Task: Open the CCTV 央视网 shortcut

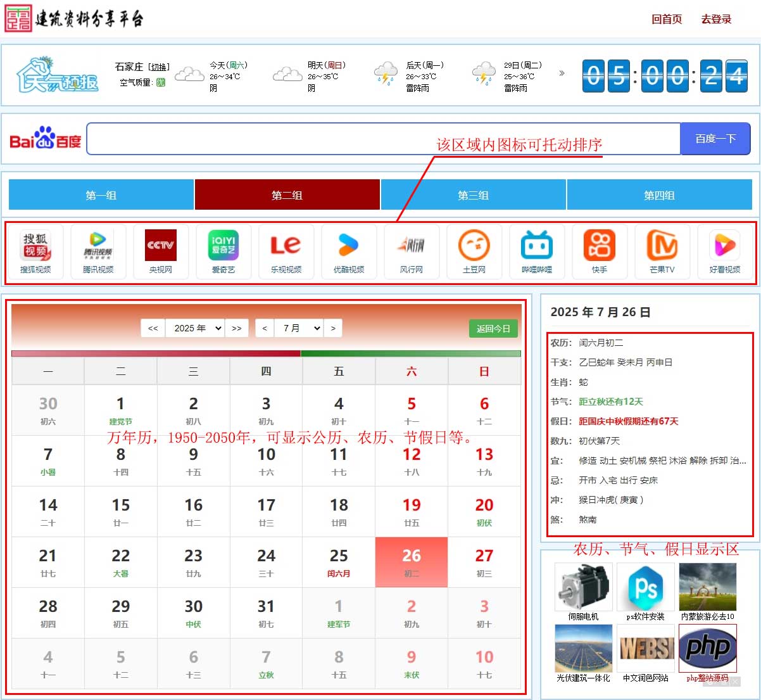Action: tap(161, 251)
